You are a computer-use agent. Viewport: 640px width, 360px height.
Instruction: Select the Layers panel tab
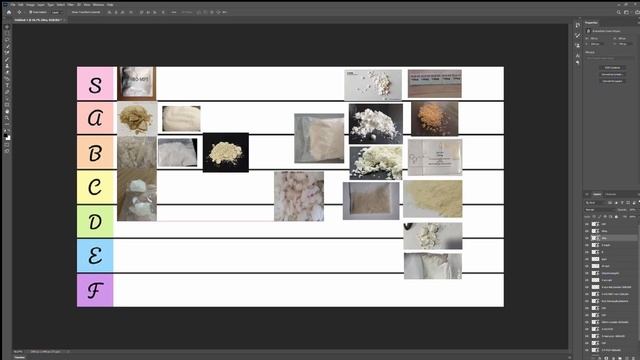(597, 194)
